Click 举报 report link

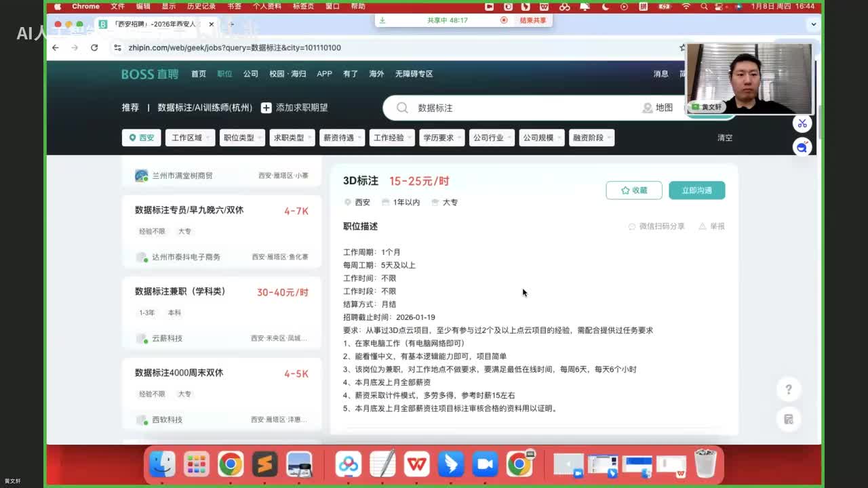[x=712, y=226]
